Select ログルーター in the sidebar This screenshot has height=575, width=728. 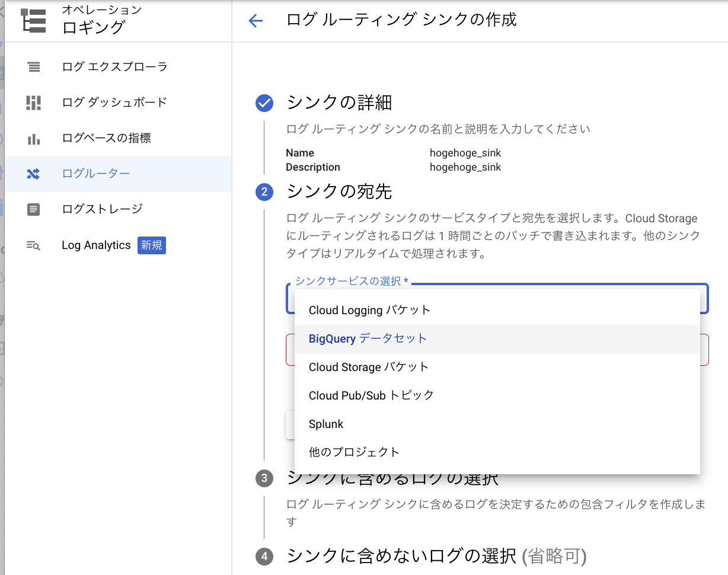118,174
